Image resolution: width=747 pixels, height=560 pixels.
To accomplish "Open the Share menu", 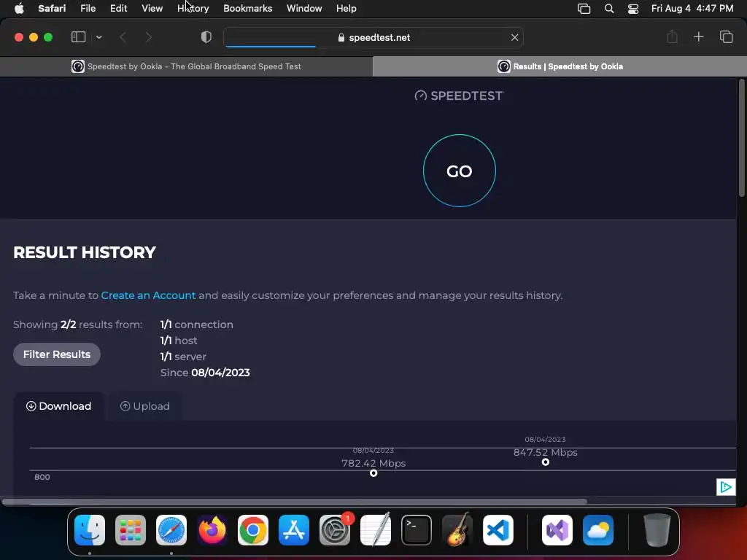I will 672,36.
